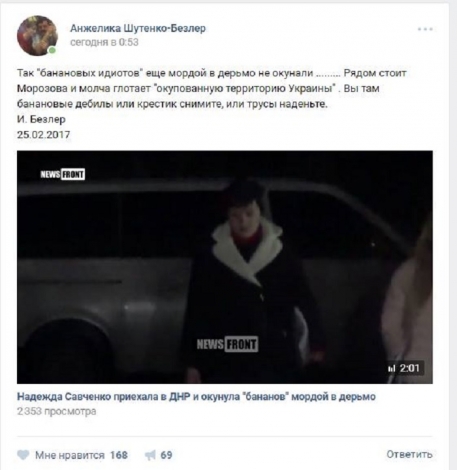This screenshot has height=470, width=457.
Task: Click the post text mentioning Морозова
Action: [x=198, y=89]
